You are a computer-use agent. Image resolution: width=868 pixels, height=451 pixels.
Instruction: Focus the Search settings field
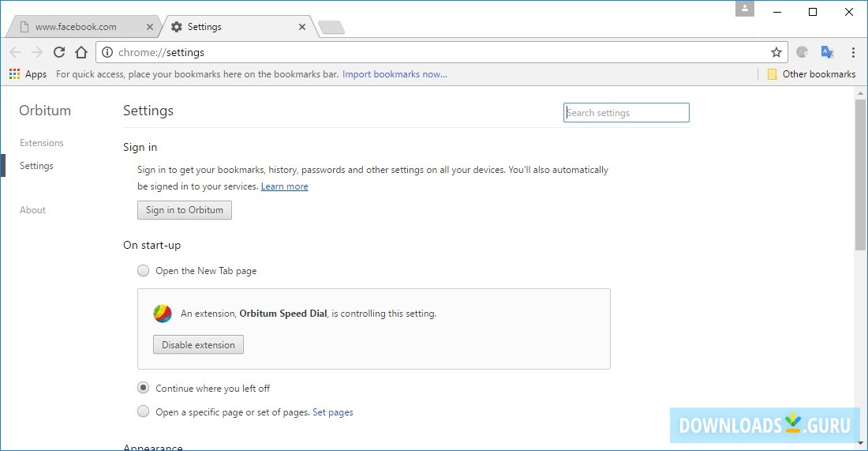click(627, 113)
